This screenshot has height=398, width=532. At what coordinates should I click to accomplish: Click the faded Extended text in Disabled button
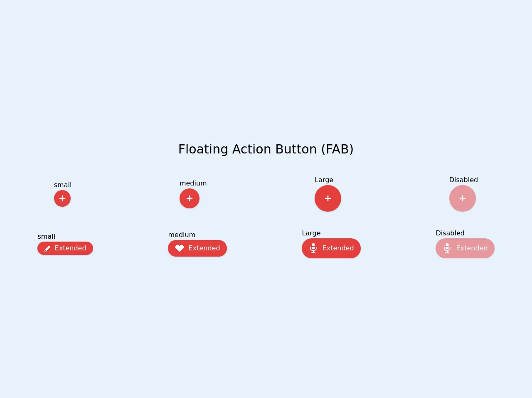point(472,248)
